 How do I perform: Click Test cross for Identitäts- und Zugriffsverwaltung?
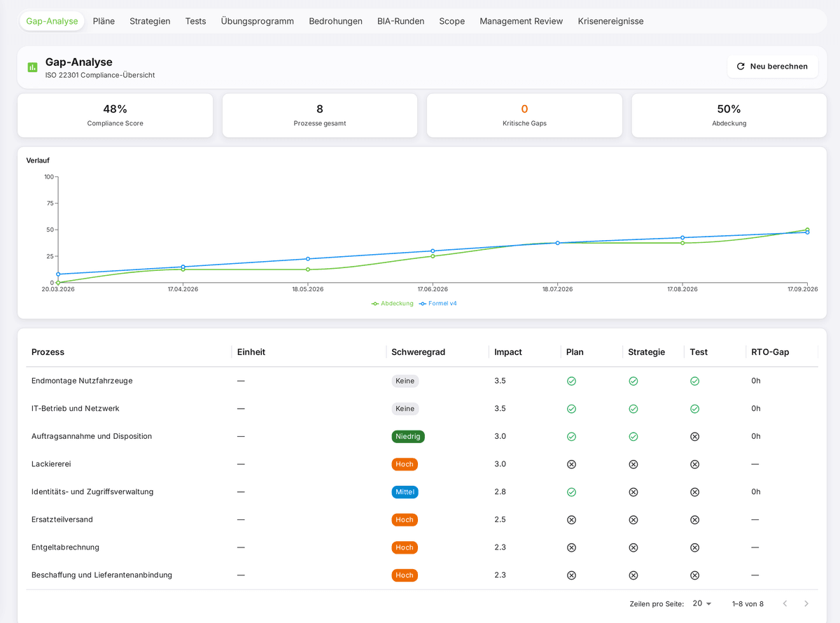click(694, 492)
